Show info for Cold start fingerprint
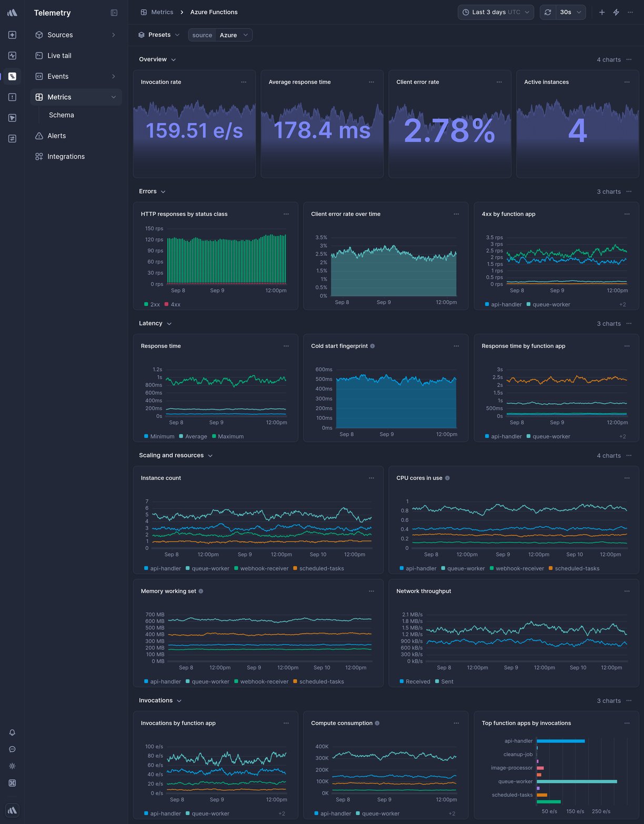Screen dimensions: 644x824 tap(373, 346)
